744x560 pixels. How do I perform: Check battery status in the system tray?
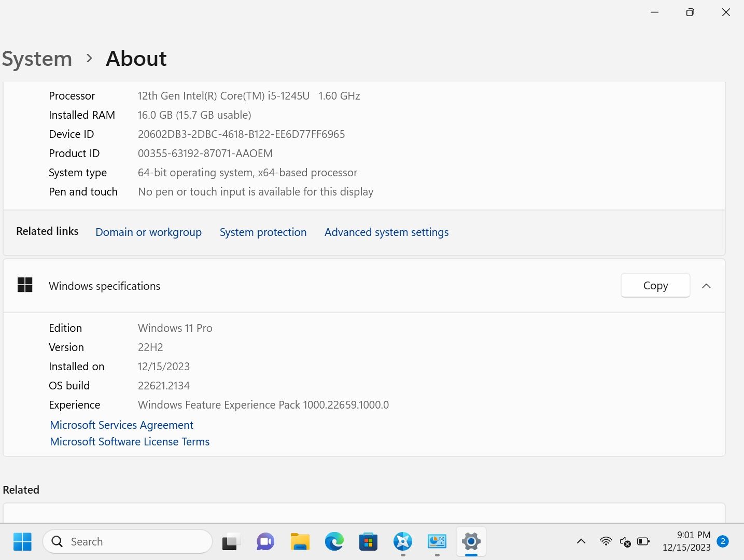643,541
